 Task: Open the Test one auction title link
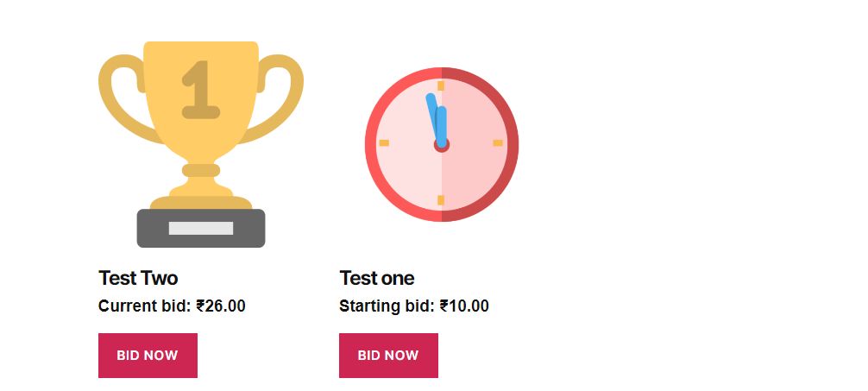[x=377, y=278]
